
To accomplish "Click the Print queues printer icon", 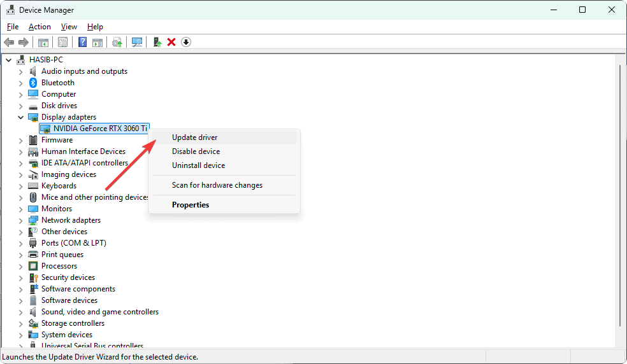I will 33,255.
